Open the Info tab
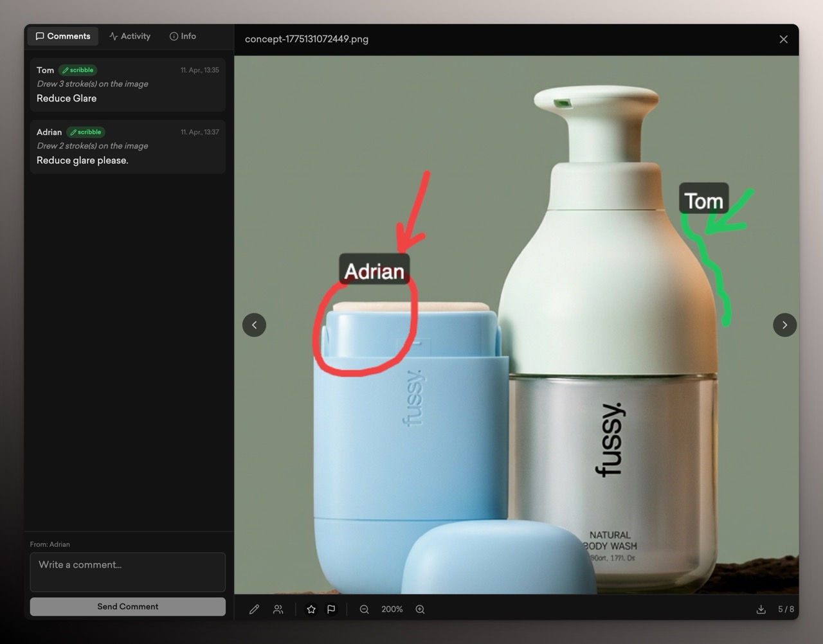The height and width of the screenshot is (644, 823). click(x=183, y=36)
